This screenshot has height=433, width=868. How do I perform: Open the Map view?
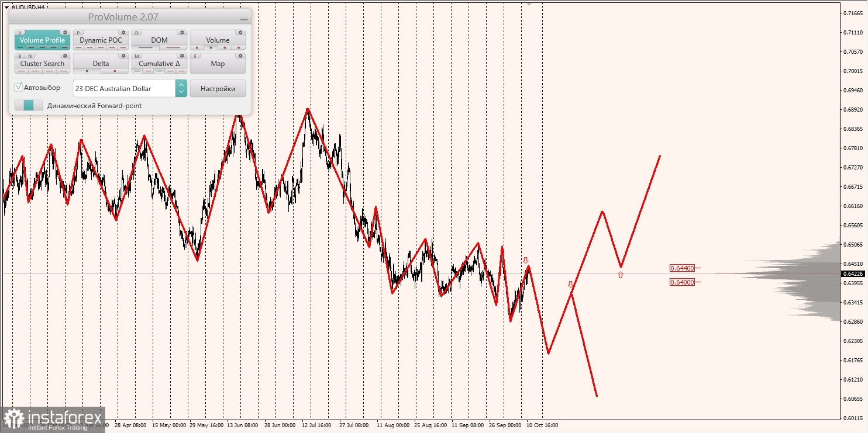coord(218,64)
